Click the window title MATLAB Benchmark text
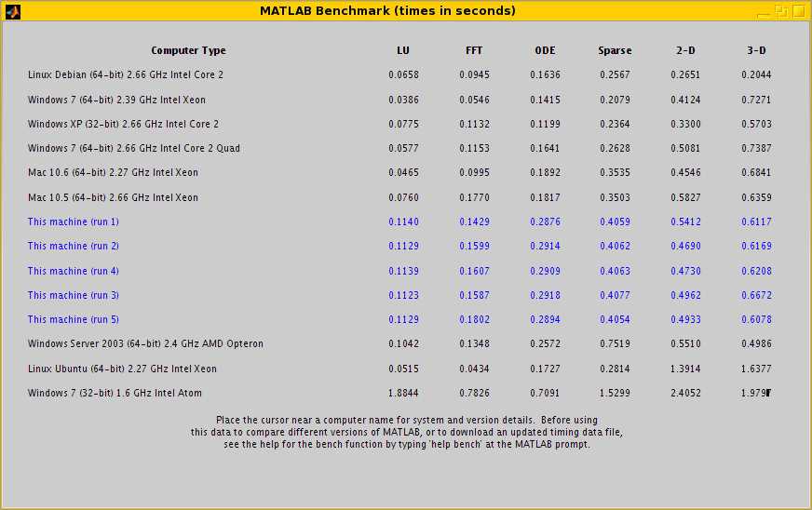812x510 pixels. pos(387,11)
